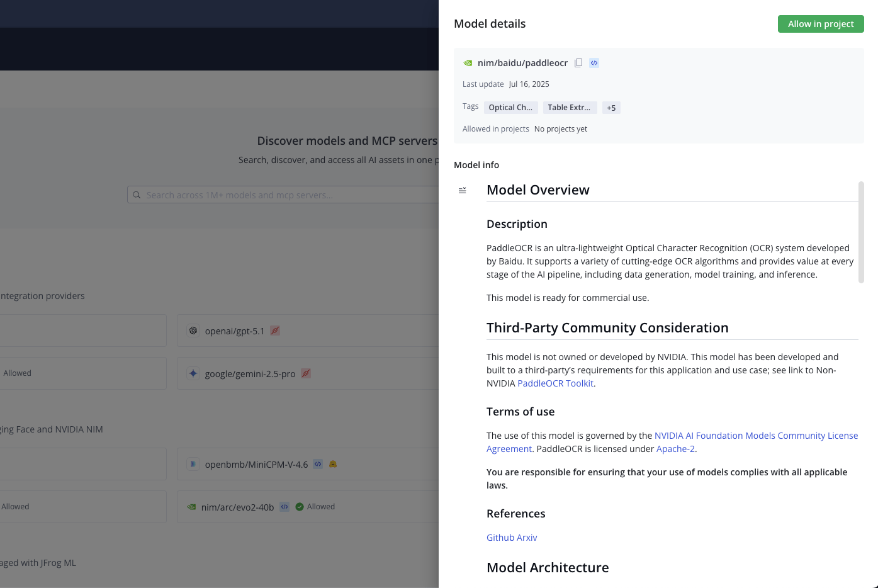The height and width of the screenshot is (588, 878).
Task: Focus the models and mcp servers search box
Action: tap(283, 195)
